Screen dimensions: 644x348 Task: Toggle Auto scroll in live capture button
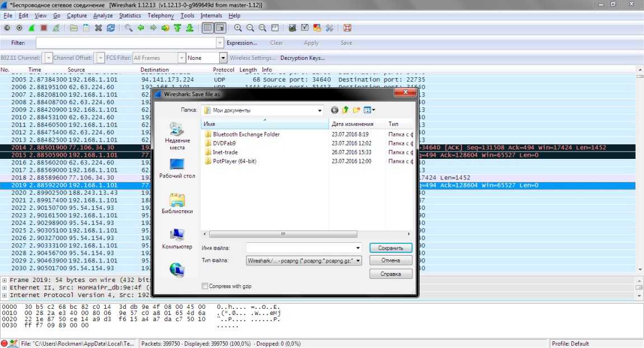coord(220,28)
